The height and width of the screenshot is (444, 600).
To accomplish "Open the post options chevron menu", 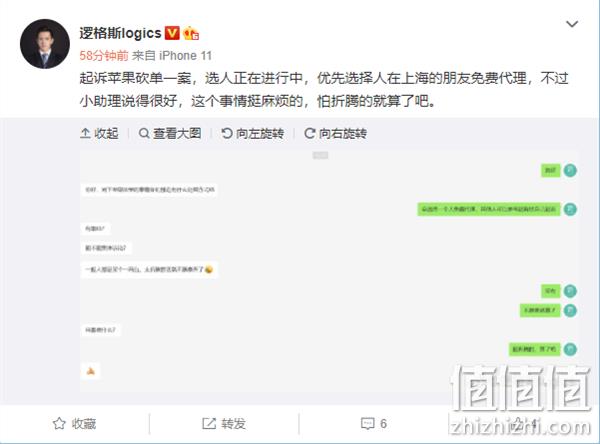I will 572,24.
